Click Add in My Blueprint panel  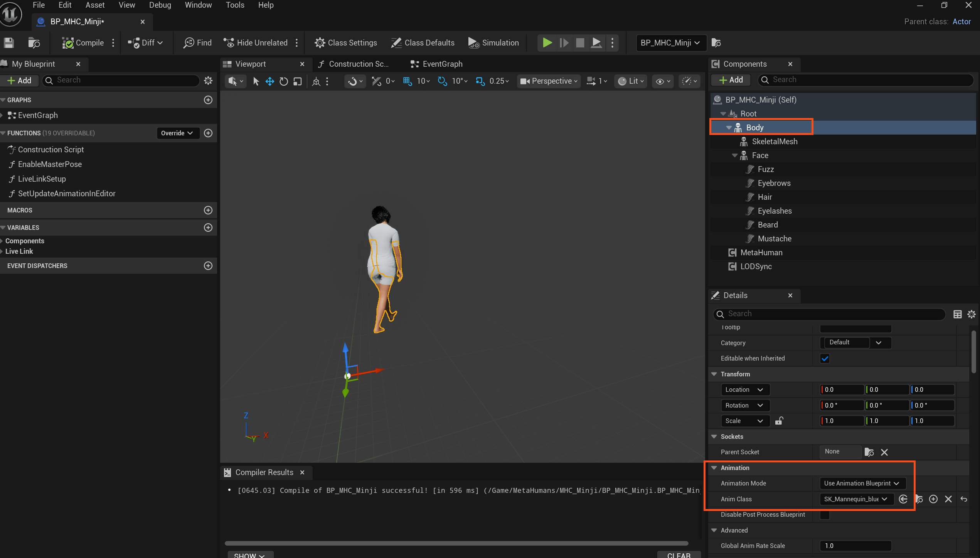(x=19, y=80)
